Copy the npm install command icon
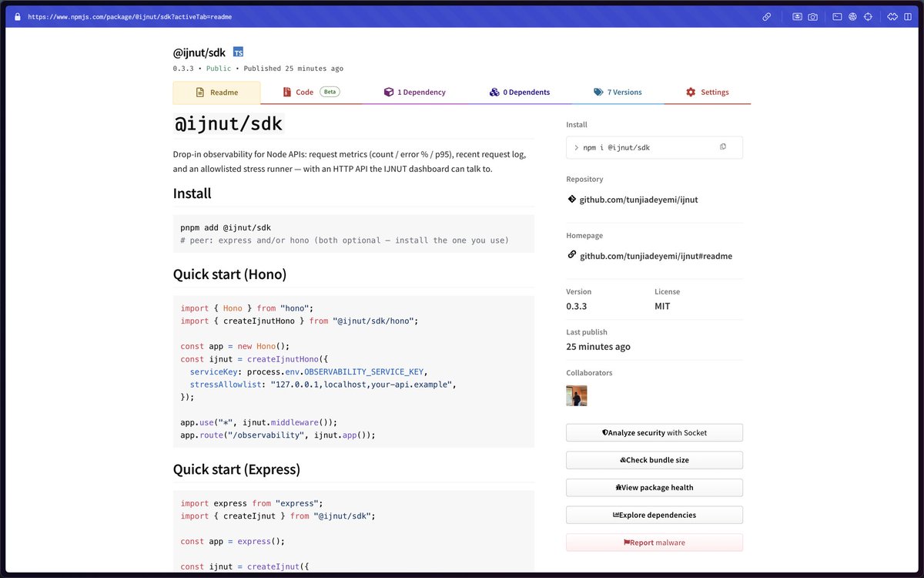This screenshot has width=924, height=578. (x=723, y=146)
